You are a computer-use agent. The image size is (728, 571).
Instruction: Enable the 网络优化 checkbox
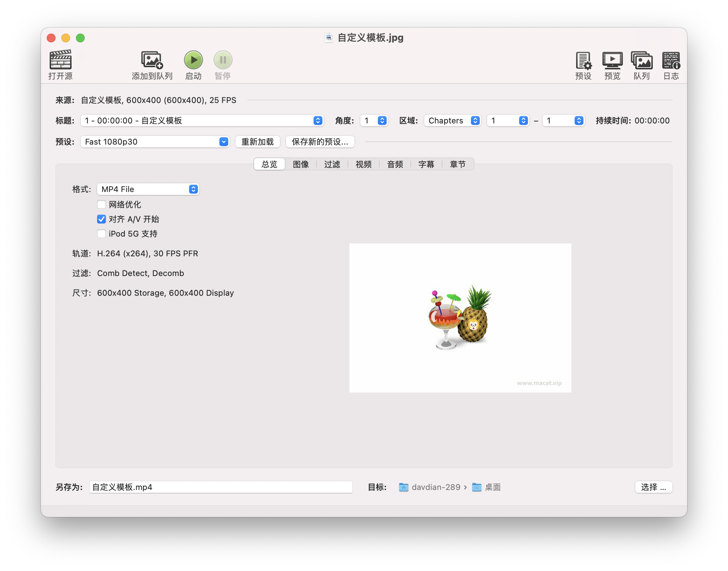coord(101,204)
